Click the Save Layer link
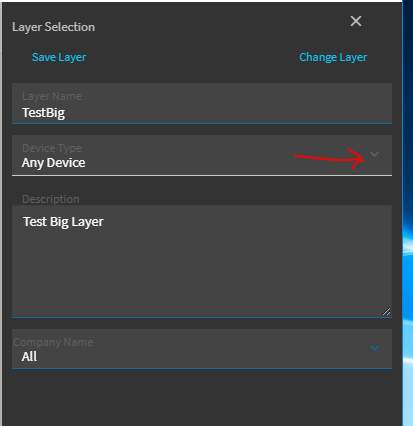This screenshot has height=426, width=413. (59, 57)
